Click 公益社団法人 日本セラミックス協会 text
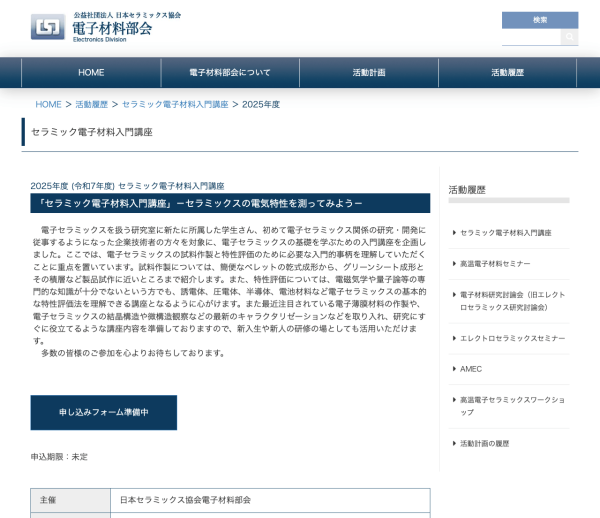Viewport: 600px width, 518px height. click(x=127, y=15)
